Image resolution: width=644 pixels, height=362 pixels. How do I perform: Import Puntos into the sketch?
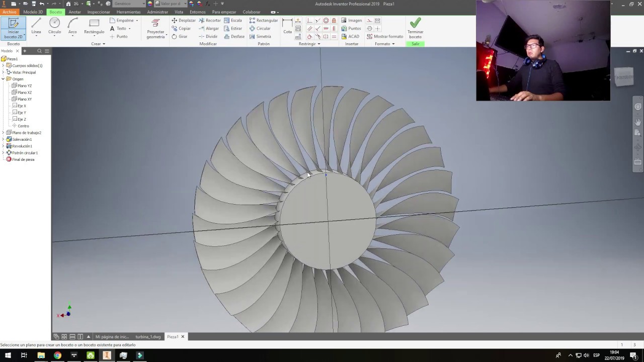(351, 29)
